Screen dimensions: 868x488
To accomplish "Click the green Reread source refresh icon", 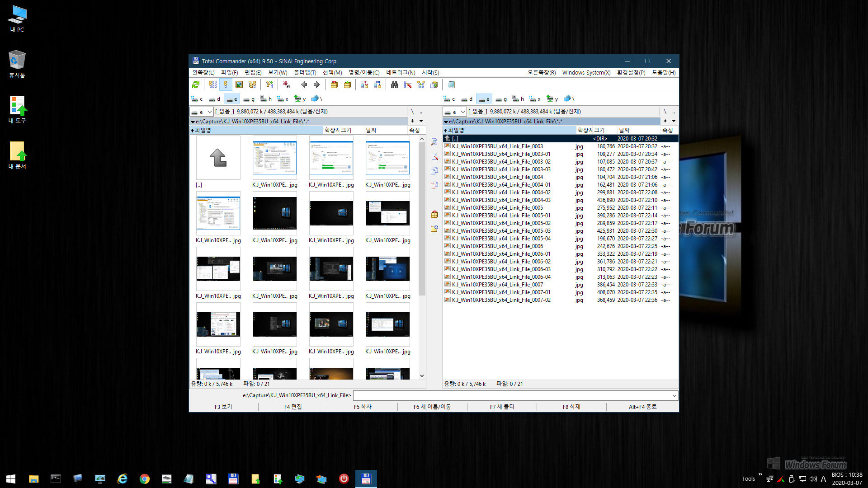I will click(196, 84).
